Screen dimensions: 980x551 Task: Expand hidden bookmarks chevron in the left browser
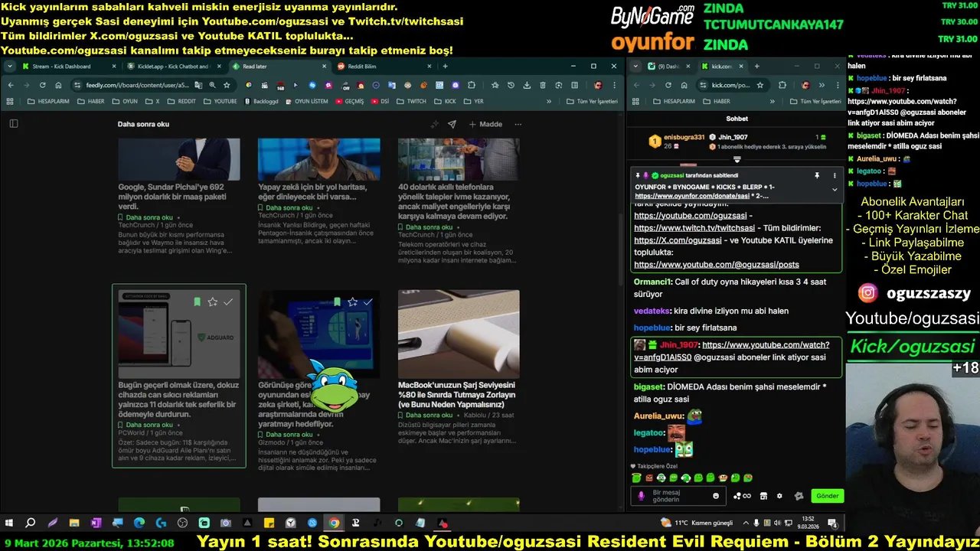[x=548, y=101]
